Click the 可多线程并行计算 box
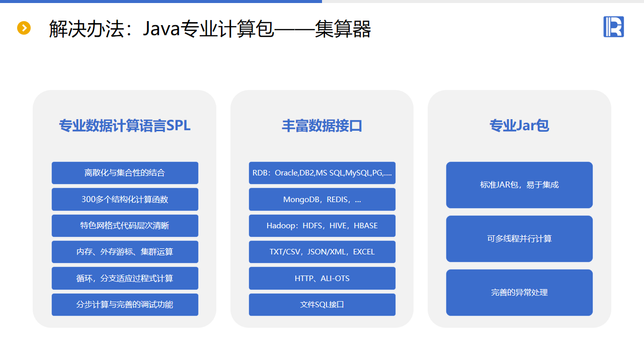 point(519,239)
